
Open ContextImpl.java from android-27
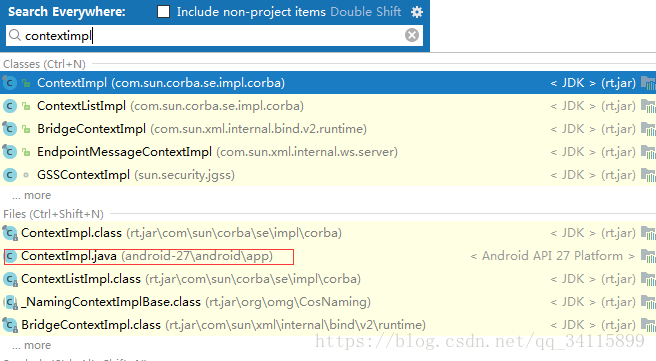pyautogui.click(x=328, y=256)
